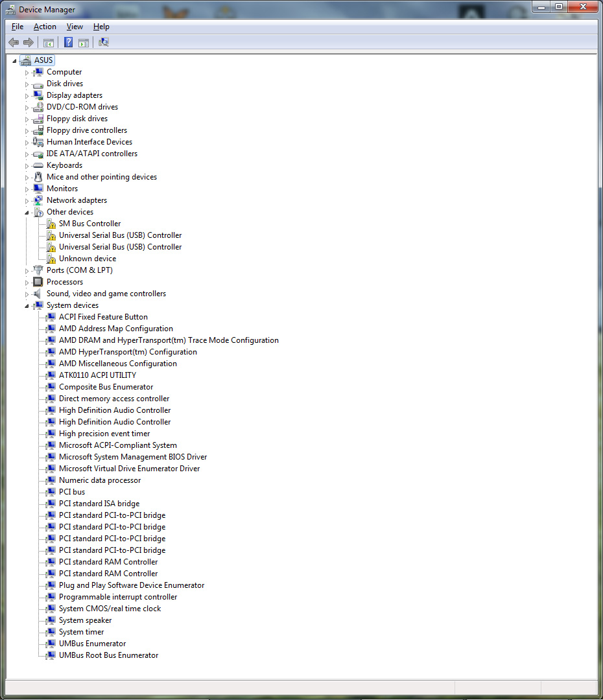
Task: Expand the Processors node arrow
Action: [27, 283]
